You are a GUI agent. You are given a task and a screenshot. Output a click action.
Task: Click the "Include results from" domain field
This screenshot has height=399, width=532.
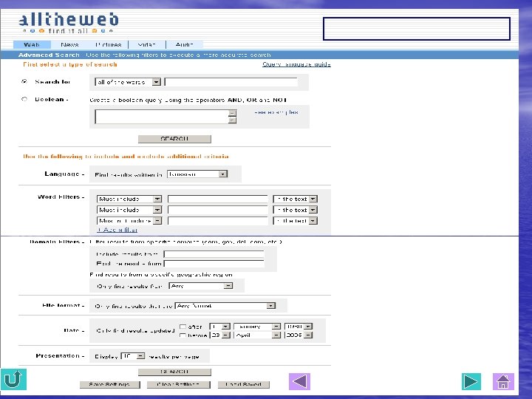[214, 254]
